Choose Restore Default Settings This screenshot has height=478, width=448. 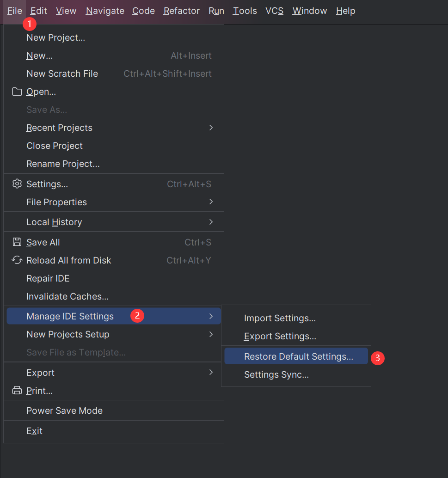298,356
